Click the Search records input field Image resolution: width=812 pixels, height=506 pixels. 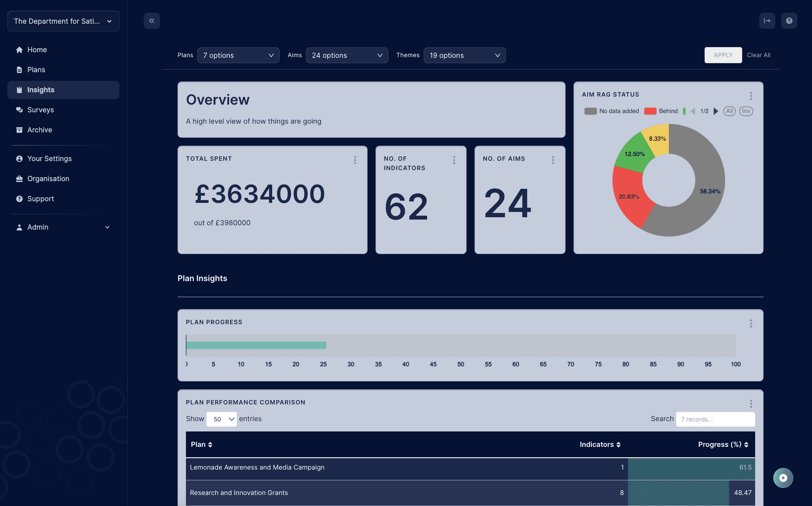coord(715,419)
